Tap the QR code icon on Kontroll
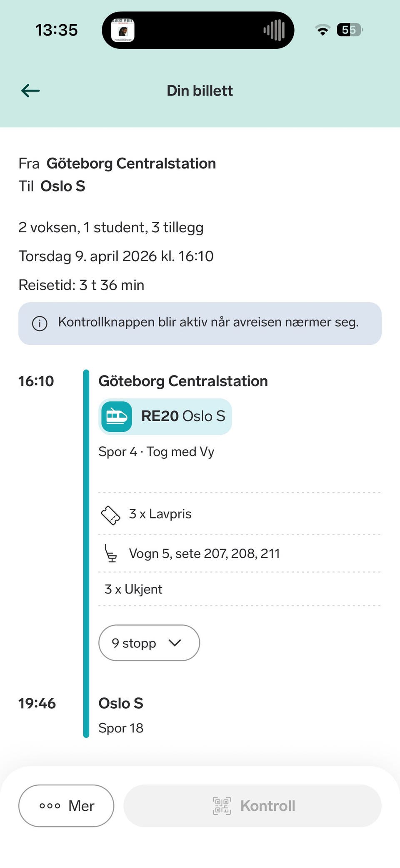The image size is (400, 868). 222,805
